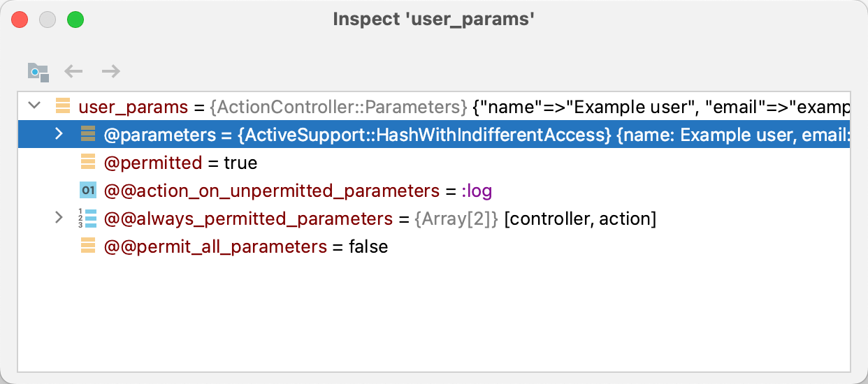Click the forward arrow in the toolbar

click(x=111, y=71)
